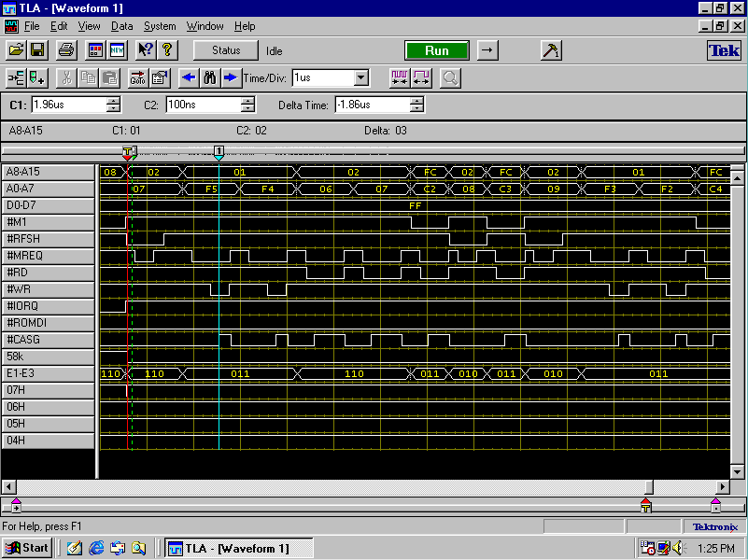Select the A8-A15 signal label
The height and width of the screenshot is (560, 748).
tap(49, 172)
